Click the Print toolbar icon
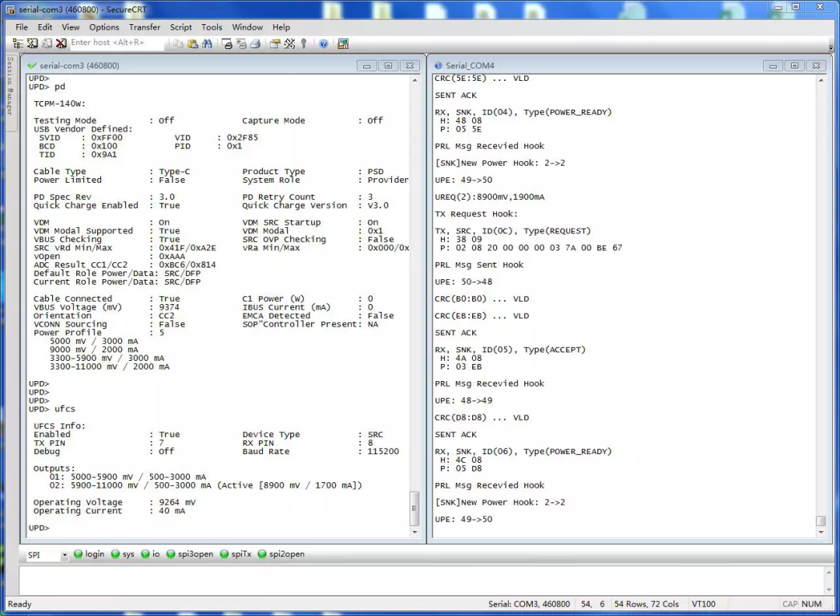Viewport: 840px width, 616px height. point(256,44)
